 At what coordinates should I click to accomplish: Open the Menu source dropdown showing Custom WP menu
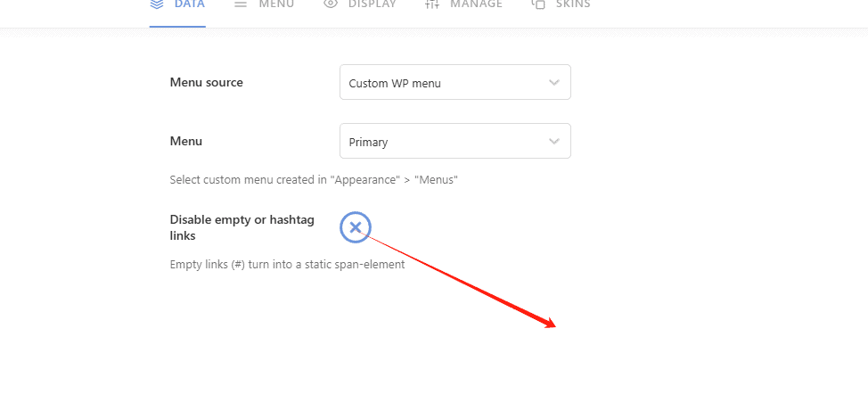[446, 83]
